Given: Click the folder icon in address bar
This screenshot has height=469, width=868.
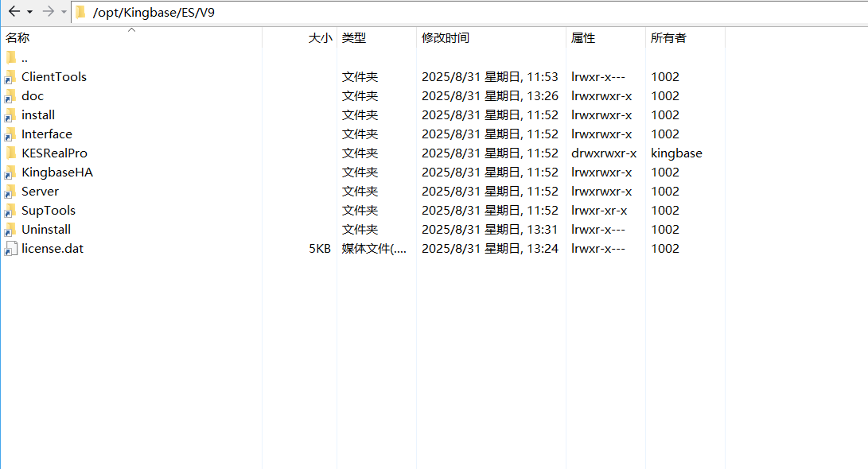Looking at the screenshot, I should [81, 12].
